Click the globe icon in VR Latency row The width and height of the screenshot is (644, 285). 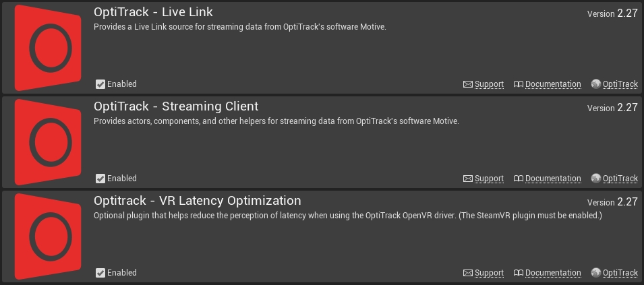[595, 273]
